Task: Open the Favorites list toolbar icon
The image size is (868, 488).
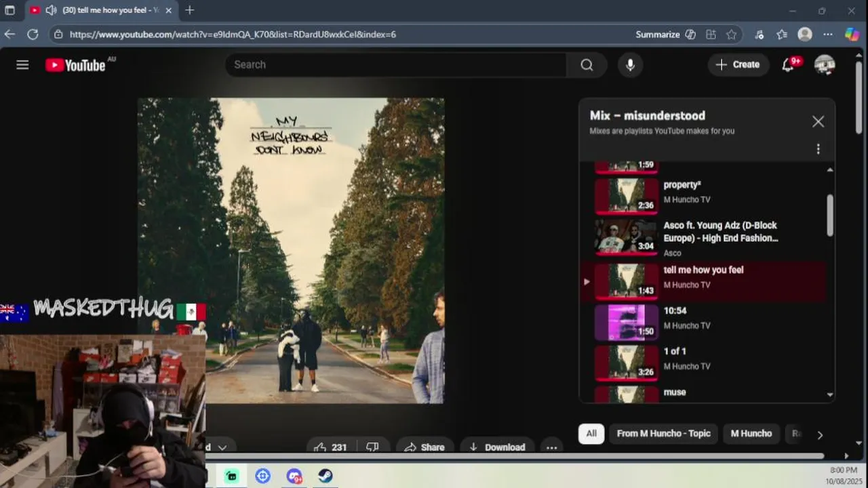Action: tap(782, 34)
